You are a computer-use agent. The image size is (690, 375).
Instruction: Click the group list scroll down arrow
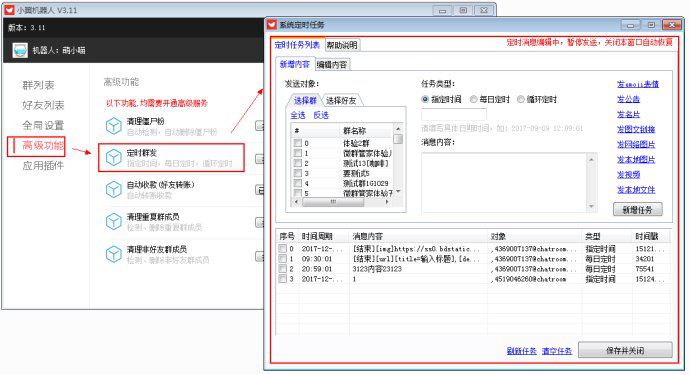(x=398, y=191)
